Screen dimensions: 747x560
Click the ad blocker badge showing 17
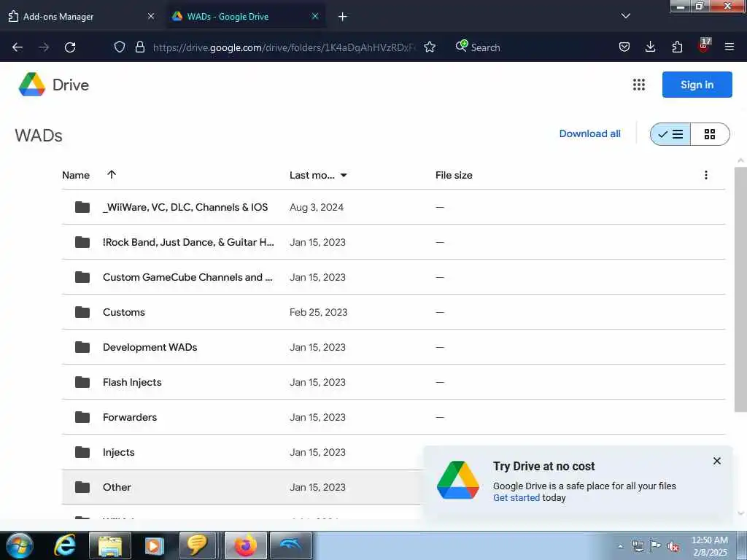(704, 46)
